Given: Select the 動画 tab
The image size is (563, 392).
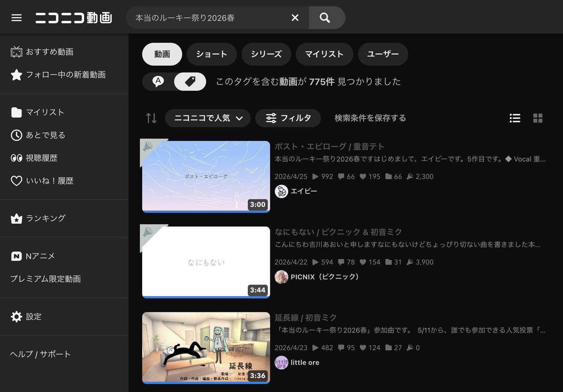Looking at the screenshot, I should click(162, 54).
